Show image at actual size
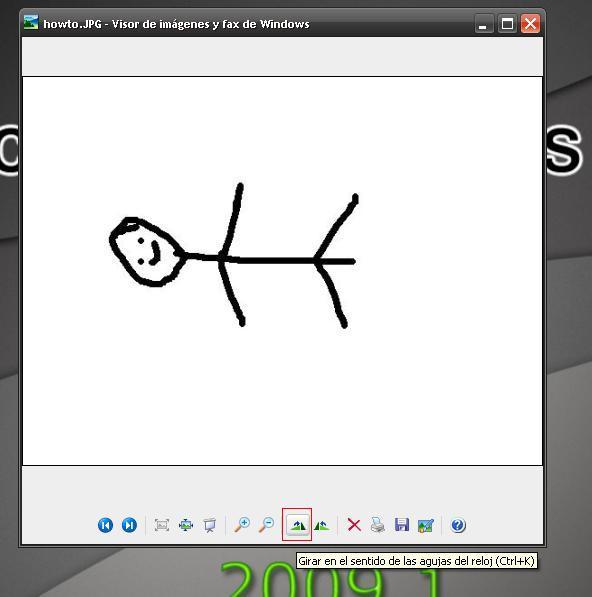The height and width of the screenshot is (597, 592). (186, 525)
